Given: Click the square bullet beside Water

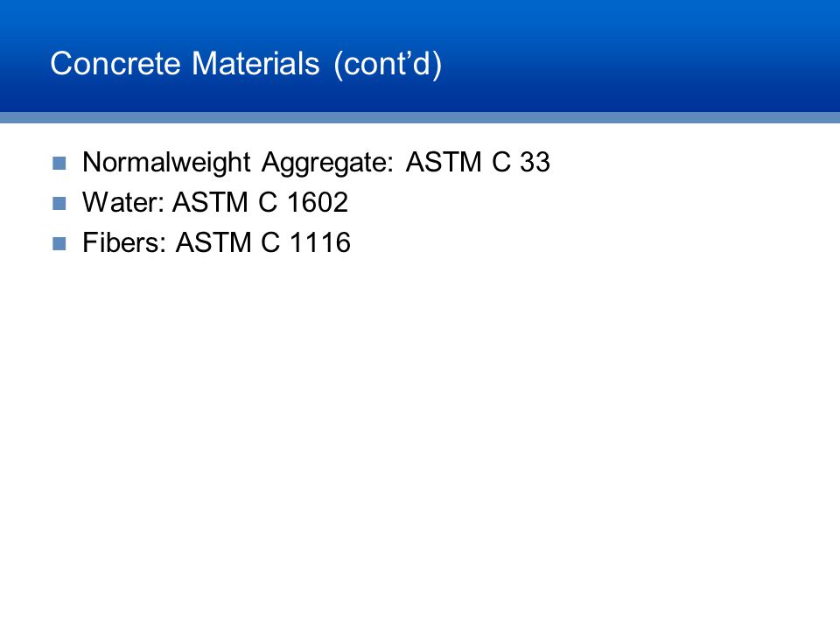Looking at the screenshot, I should pyautogui.click(x=59, y=203).
